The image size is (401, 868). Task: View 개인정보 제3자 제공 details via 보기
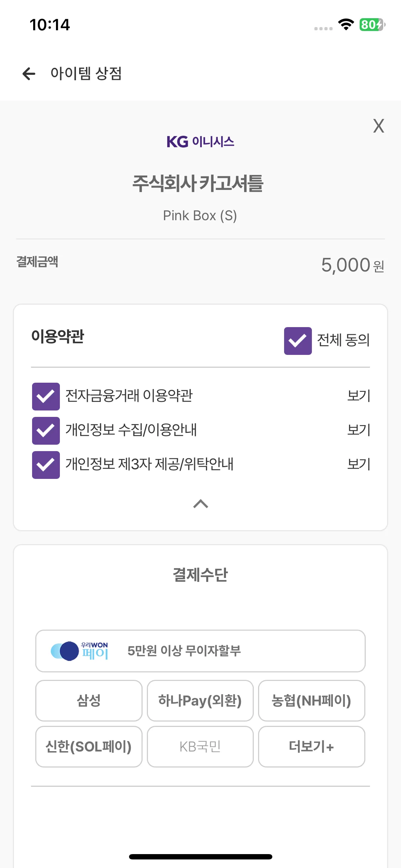(359, 464)
